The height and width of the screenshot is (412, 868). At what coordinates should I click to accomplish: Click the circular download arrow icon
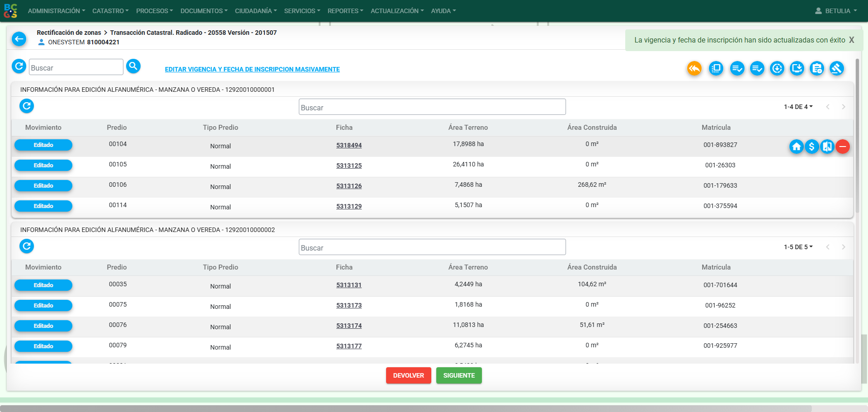point(777,68)
